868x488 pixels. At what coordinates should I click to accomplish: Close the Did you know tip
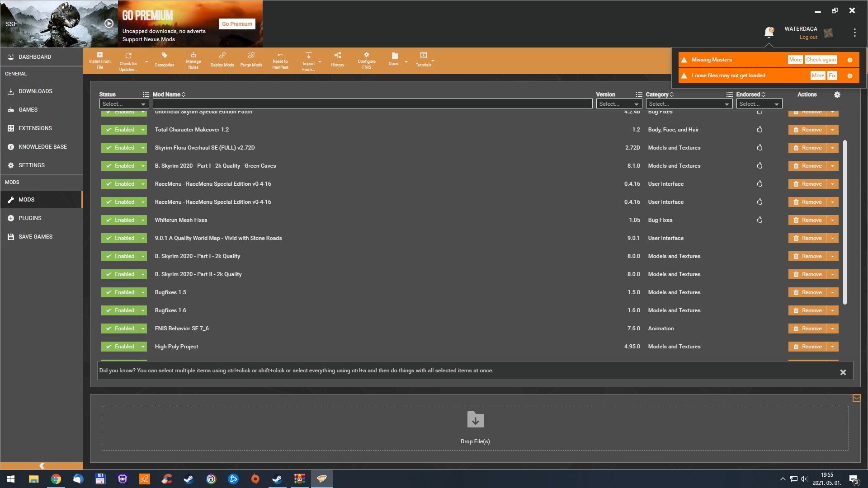[x=843, y=372]
